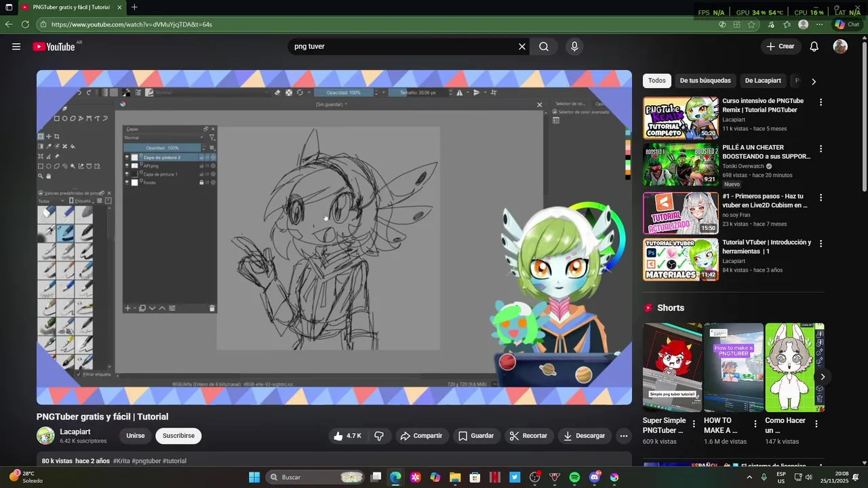Toggle the tray microphone indicator
This screenshot has width=868, height=488.
pos(764,477)
